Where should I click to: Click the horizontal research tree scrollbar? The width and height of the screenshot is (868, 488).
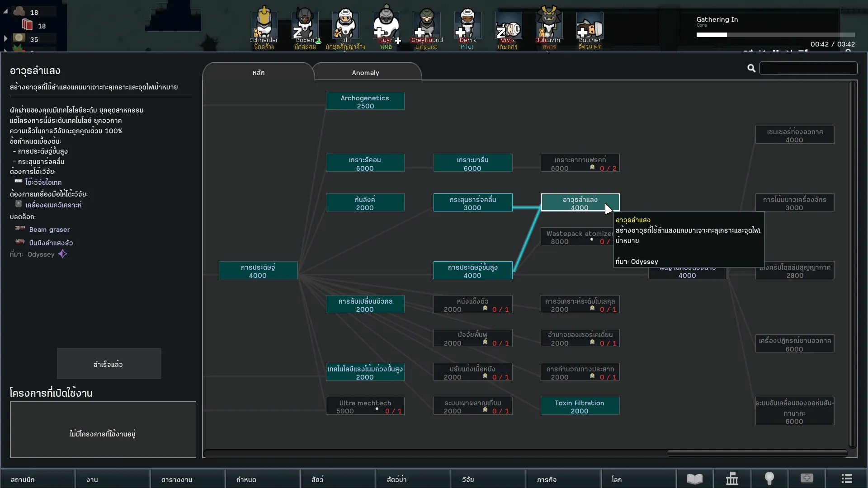[757, 453]
